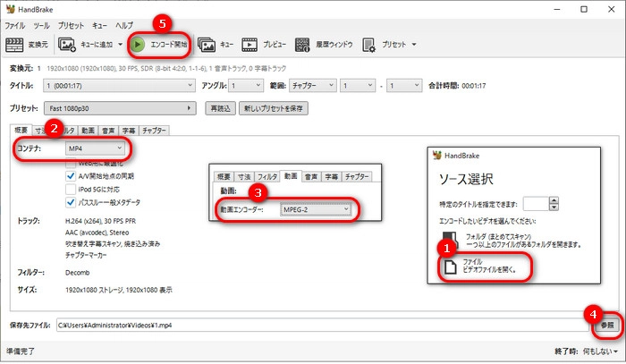
Task: Start encoding with the green play button
Action: [x=138, y=45]
